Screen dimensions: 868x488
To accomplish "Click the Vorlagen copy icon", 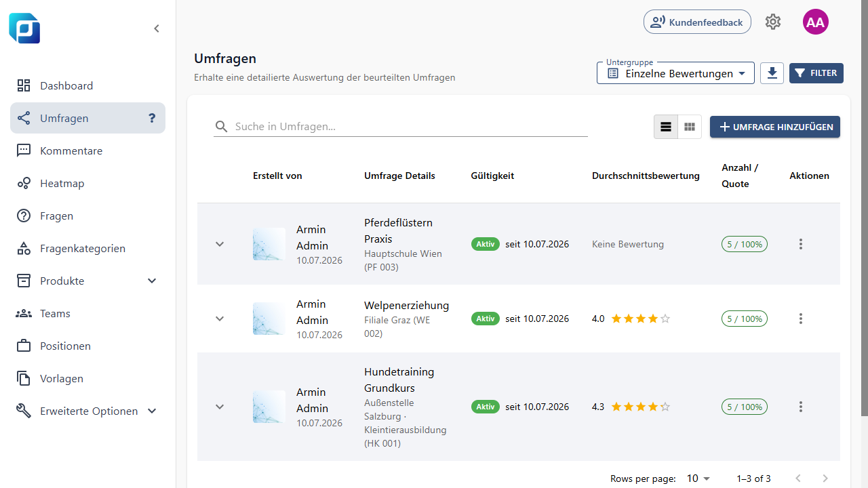I will coord(24,378).
